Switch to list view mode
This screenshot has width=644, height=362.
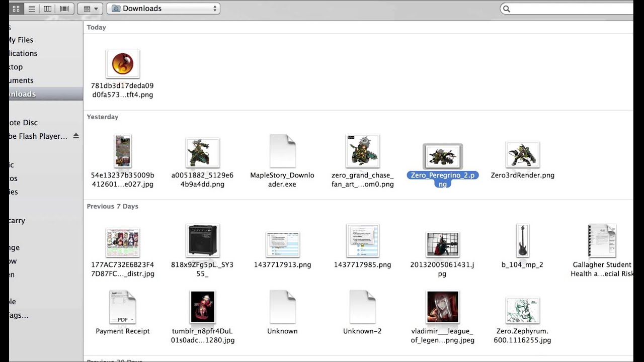tap(32, 9)
